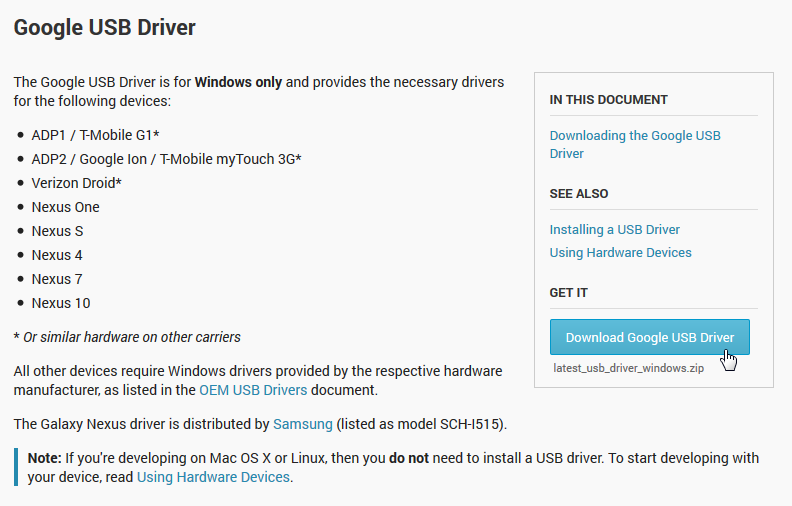
Task: Click the GET IT sidebar heading
Action: (568, 293)
